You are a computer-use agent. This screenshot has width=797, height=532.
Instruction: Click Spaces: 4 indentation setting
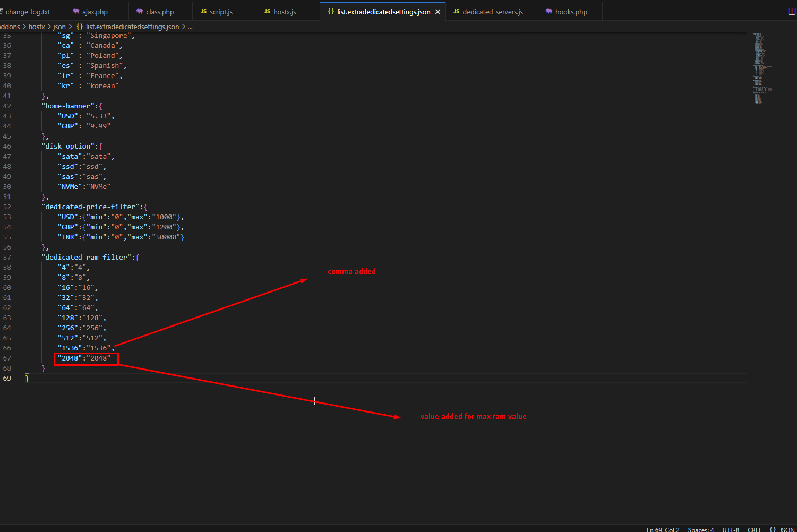pyautogui.click(x=700, y=529)
